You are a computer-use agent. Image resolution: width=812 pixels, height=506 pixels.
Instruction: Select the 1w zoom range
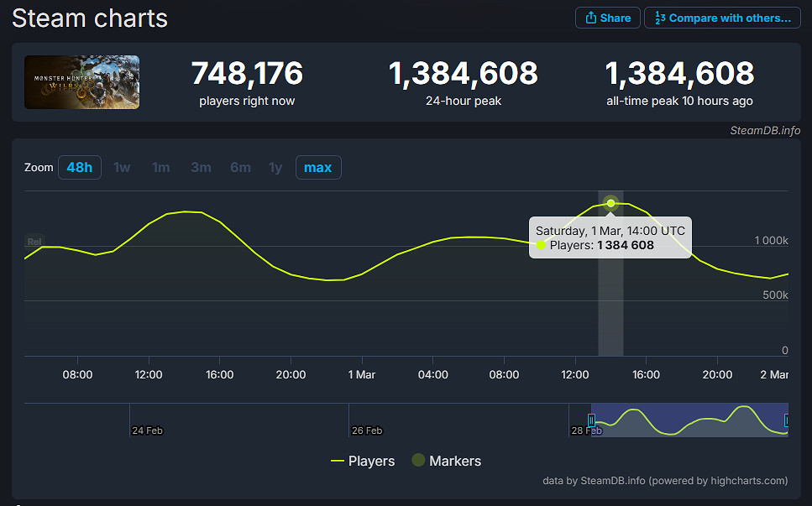pos(122,167)
